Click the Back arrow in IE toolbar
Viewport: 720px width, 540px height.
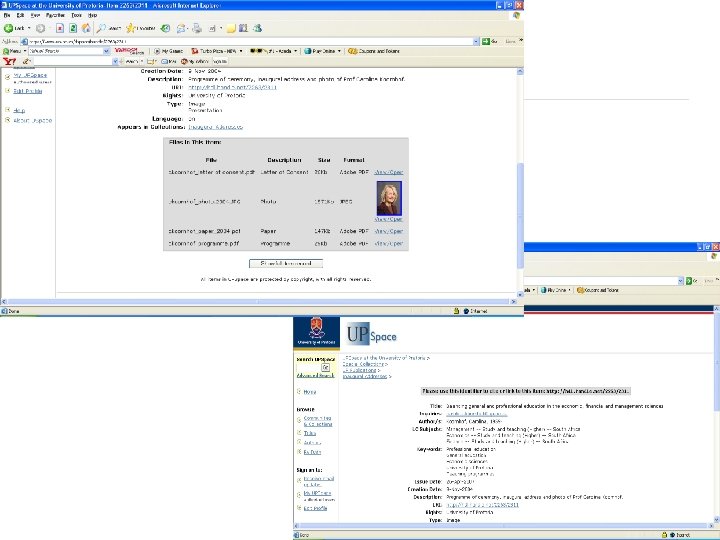tap(8, 28)
